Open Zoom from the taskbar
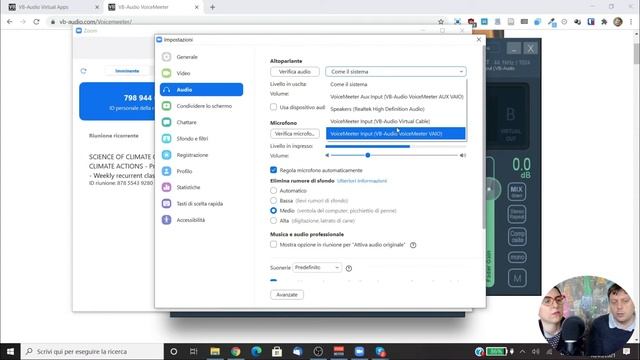640x360 pixels. pos(359,351)
